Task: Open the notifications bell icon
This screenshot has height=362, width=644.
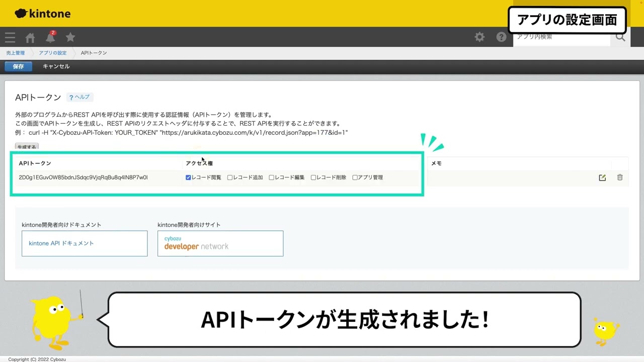Action: [x=50, y=37]
